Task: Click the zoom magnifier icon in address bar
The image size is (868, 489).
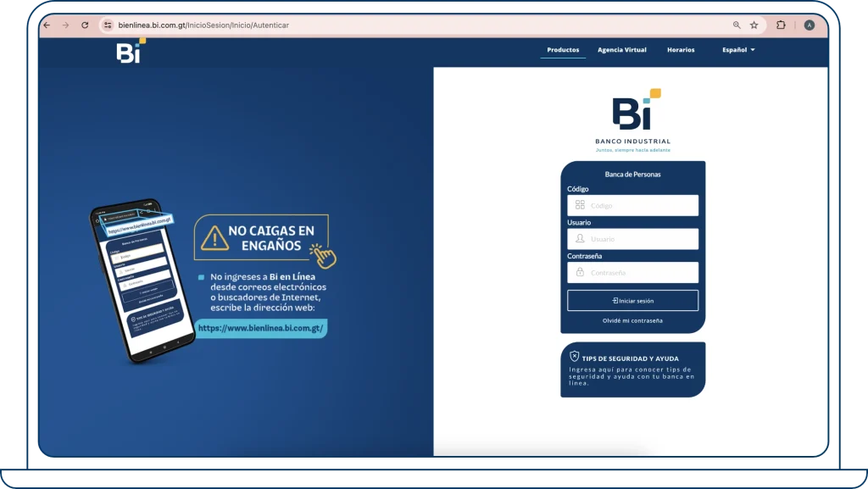Action: pos(737,25)
